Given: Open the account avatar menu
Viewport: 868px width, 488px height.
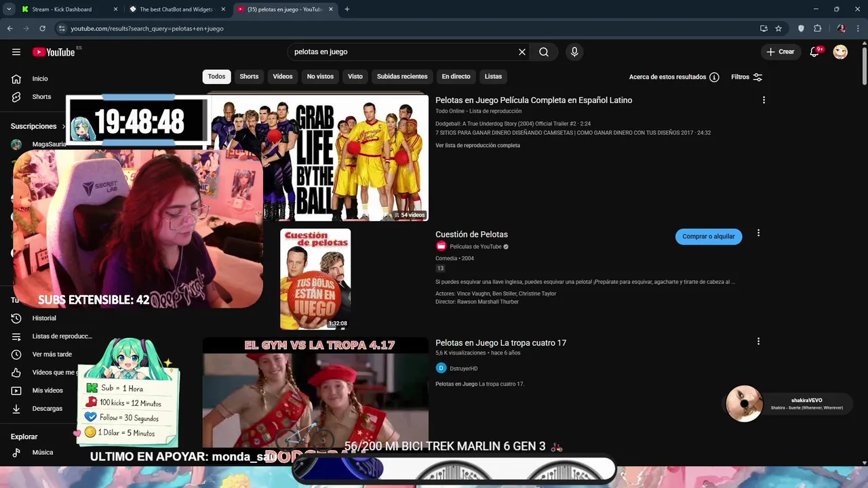Looking at the screenshot, I should click(840, 52).
